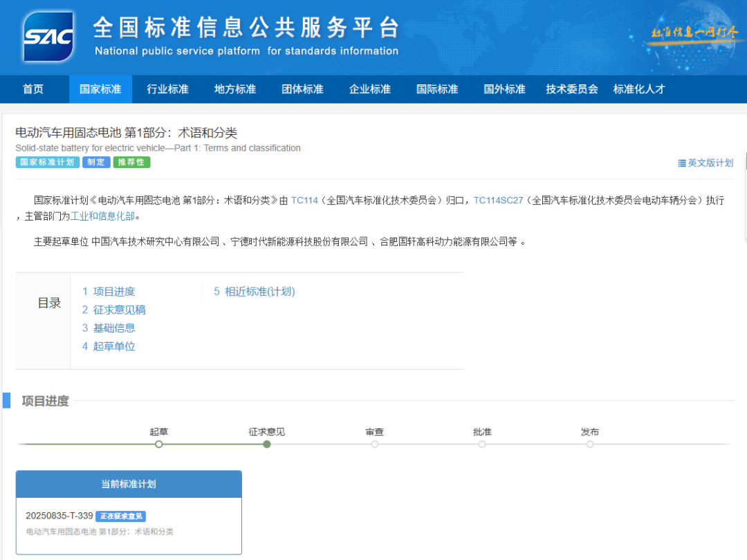
Task: Go to 首页 in the navigation bar
Action: click(x=33, y=89)
